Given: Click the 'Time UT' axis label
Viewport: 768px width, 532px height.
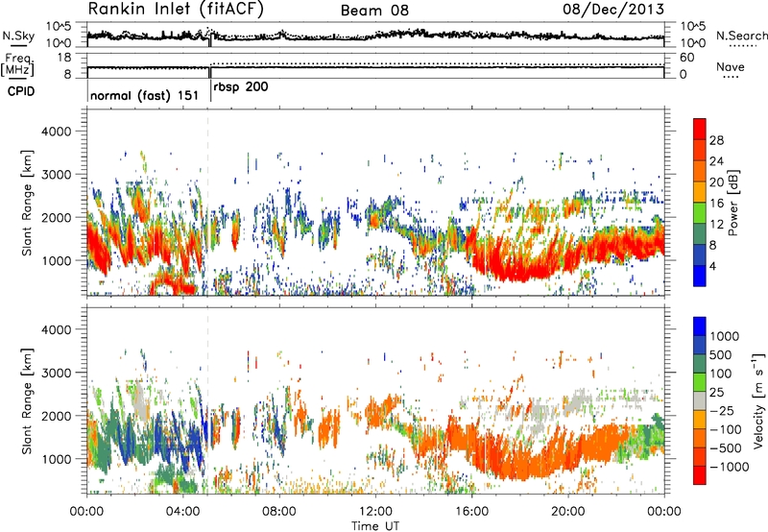Looking at the screenshot, I should (375, 526).
